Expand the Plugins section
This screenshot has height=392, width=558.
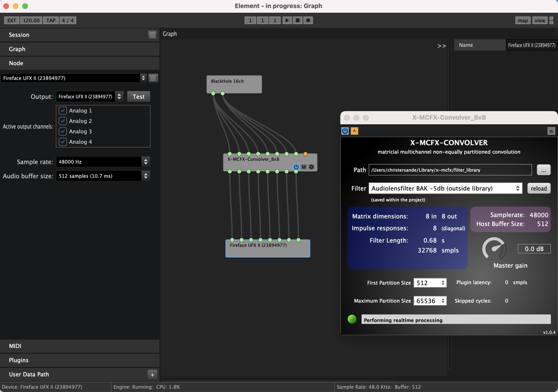click(x=80, y=360)
